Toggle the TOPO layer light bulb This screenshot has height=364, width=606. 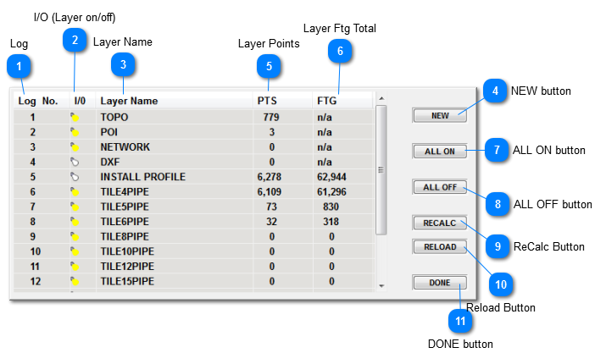tap(75, 118)
